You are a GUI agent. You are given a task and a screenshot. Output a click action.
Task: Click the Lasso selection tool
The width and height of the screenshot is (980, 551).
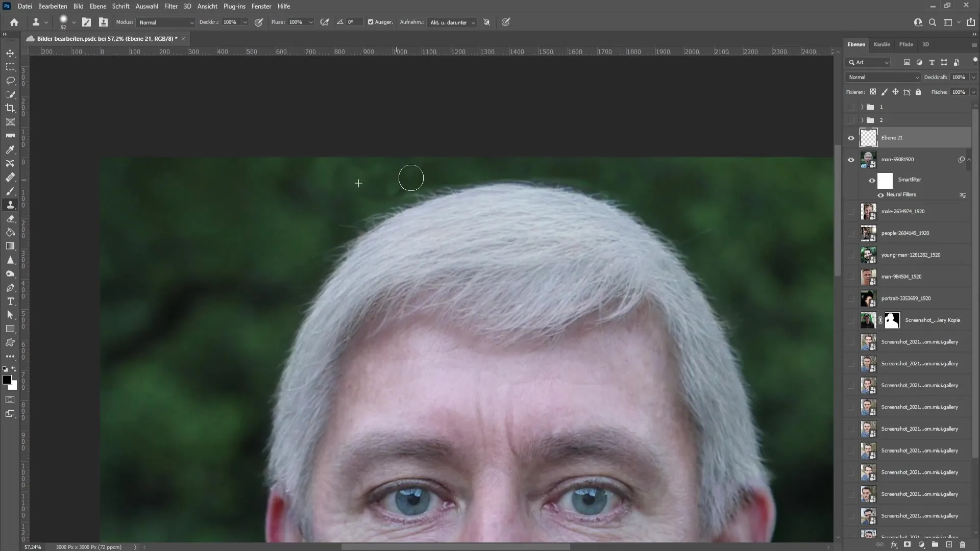point(10,80)
